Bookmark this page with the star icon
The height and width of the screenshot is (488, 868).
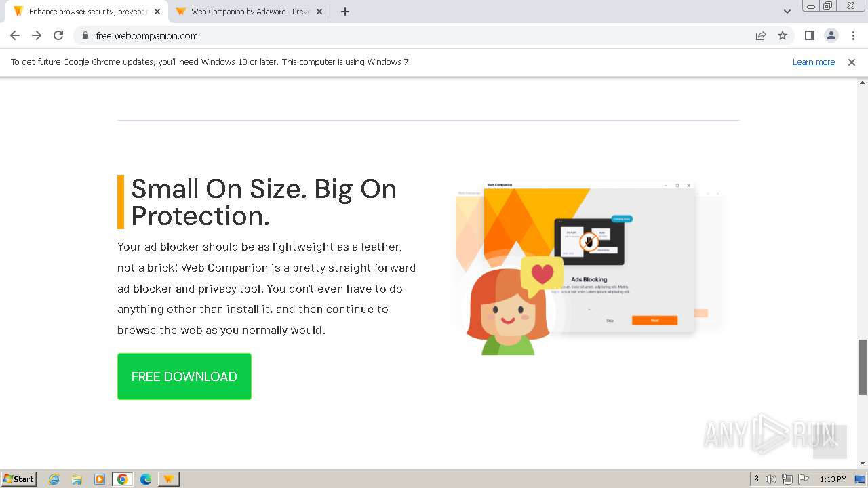coord(783,35)
